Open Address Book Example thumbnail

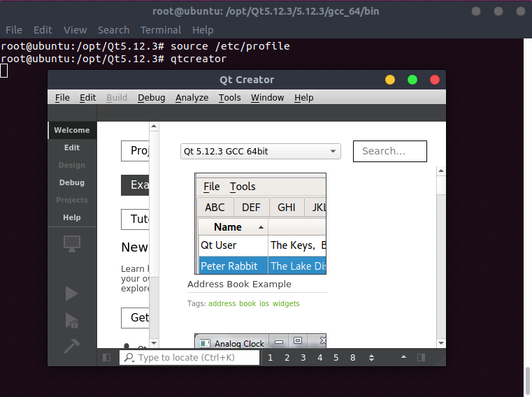[260, 224]
